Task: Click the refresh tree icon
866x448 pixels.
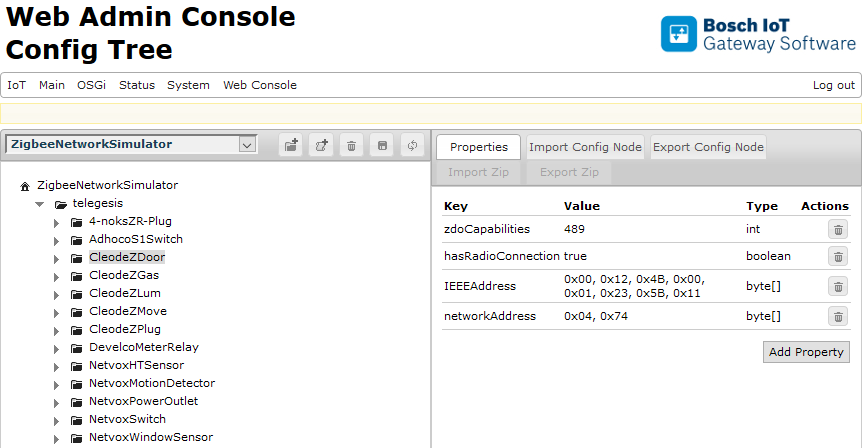Action: tap(412, 146)
